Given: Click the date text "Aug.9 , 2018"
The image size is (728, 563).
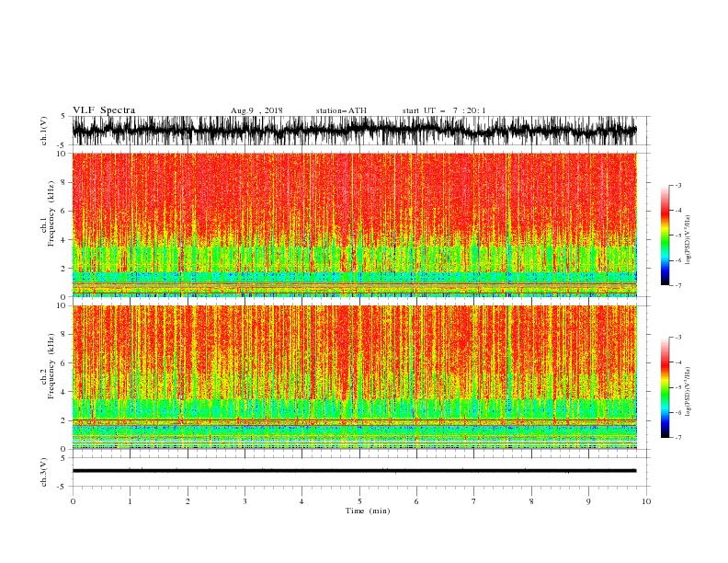Looking at the screenshot, I should coord(256,110).
